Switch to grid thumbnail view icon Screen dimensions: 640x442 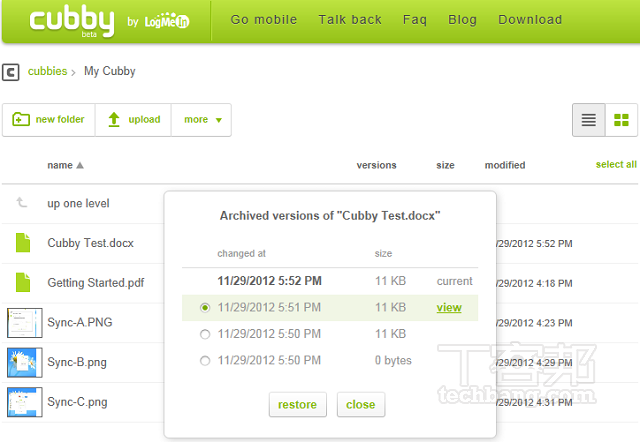(x=621, y=120)
